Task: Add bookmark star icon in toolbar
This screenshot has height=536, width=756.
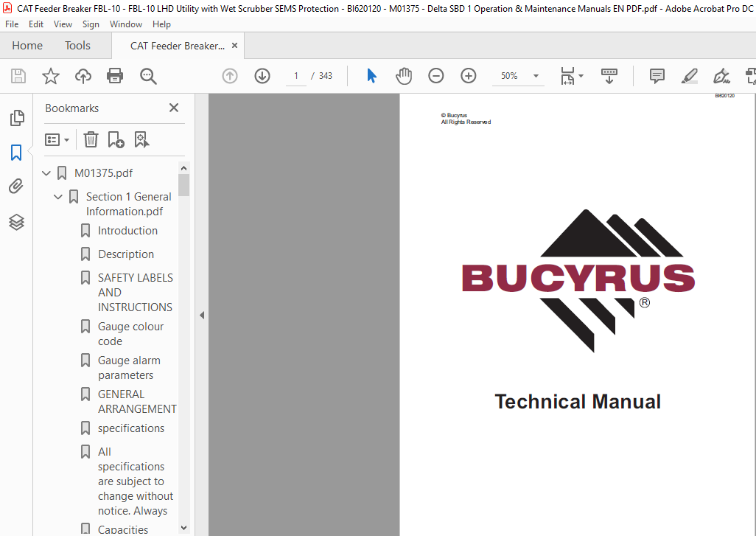Action: click(51, 76)
